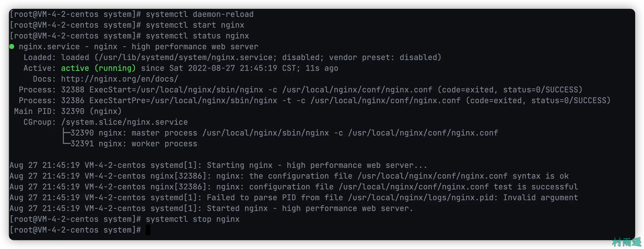The image size is (644, 249).
Task: Click the "Failed to parse PID" log line
Action: (392, 198)
